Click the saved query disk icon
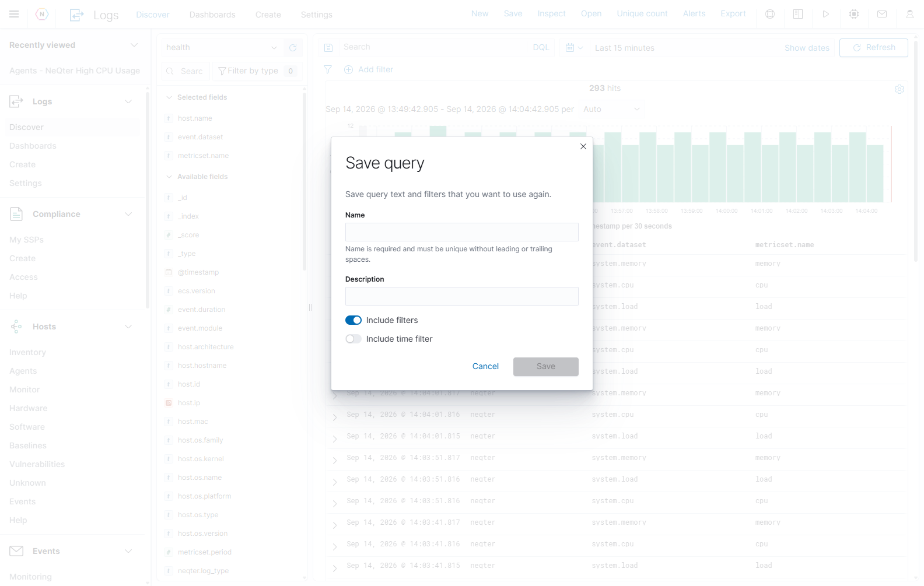 pos(328,48)
